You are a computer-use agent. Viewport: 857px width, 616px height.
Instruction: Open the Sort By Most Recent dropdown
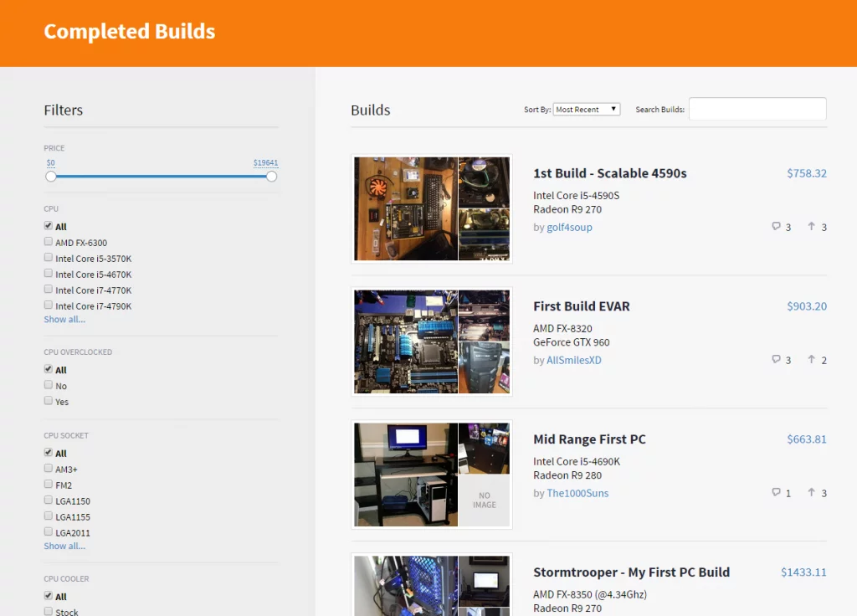[586, 110]
